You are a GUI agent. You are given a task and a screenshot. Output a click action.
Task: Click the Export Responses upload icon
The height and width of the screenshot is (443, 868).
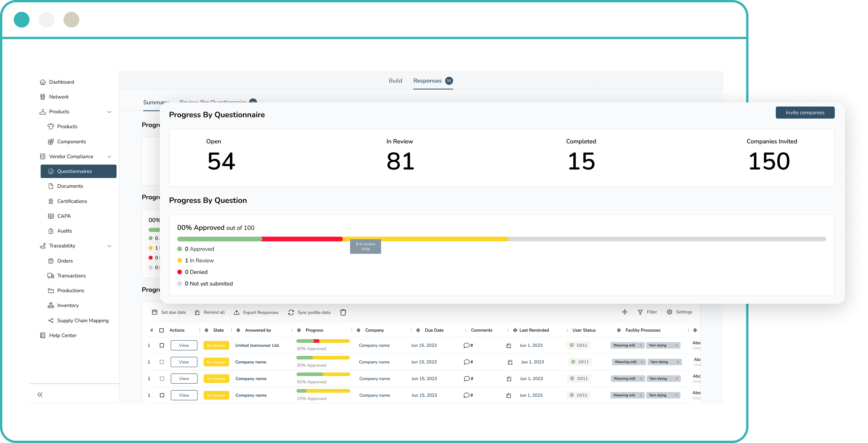coord(237,312)
